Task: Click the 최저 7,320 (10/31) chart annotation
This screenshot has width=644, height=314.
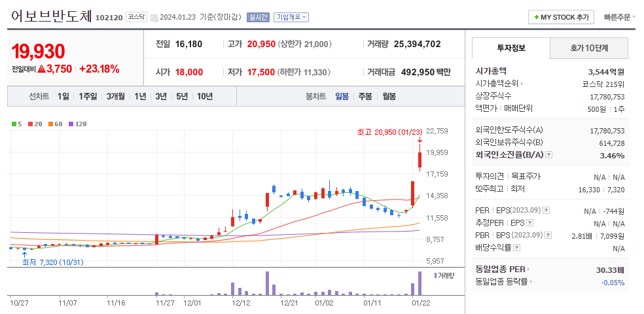Action: click(x=53, y=262)
